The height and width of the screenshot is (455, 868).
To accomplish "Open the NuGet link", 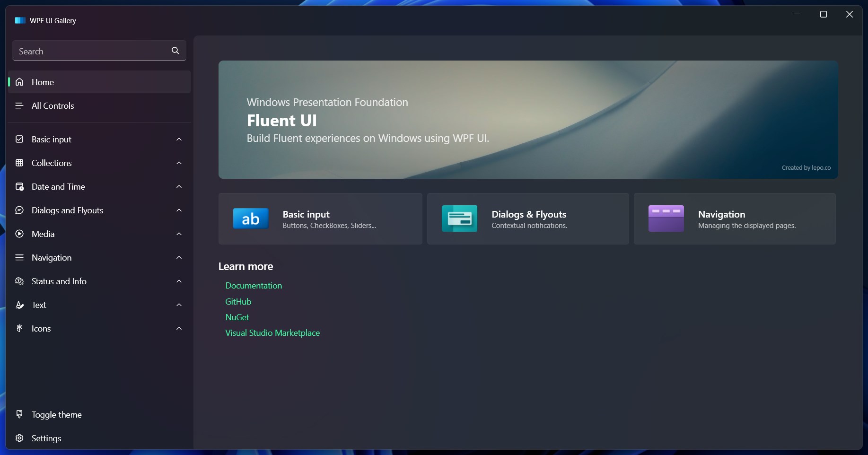I will pyautogui.click(x=237, y=317).
